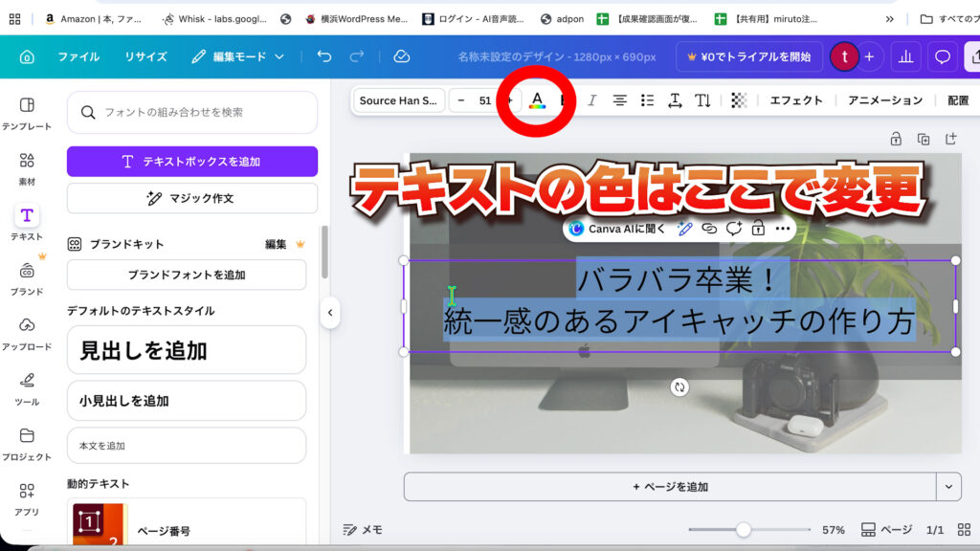Viewport: 980px width, 551px height.
Task: Click the undo arrow
Action: [x=324, y=56]
